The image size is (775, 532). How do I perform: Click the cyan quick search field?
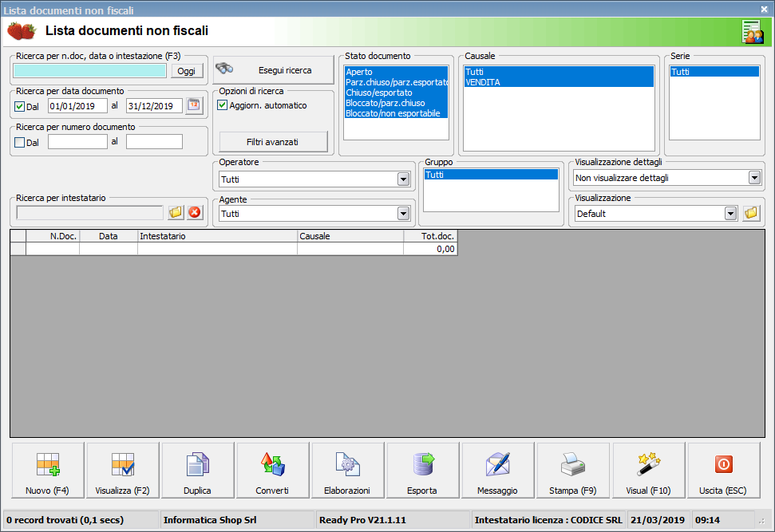pyautogui.click(x=90, y=71)
